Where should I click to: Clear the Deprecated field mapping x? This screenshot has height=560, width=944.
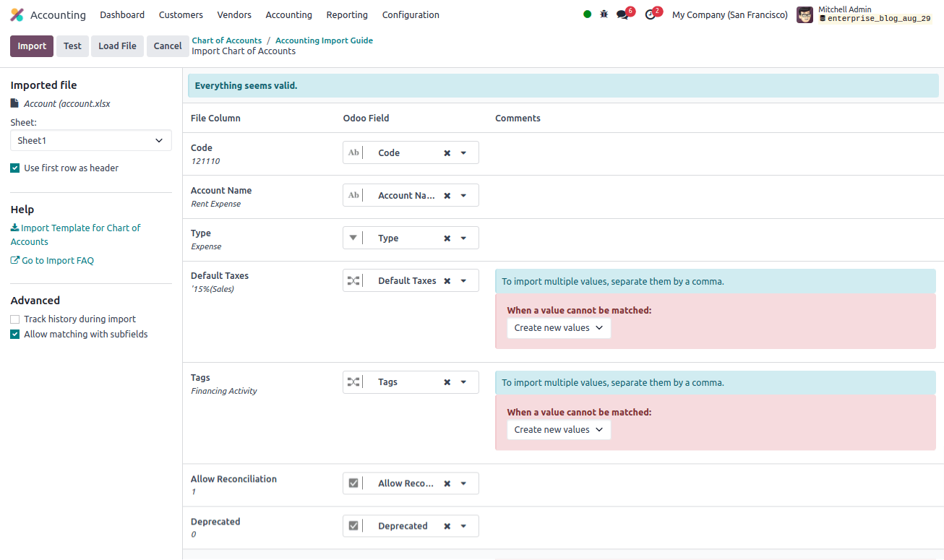pyautogui.click(x=447, y=527)
